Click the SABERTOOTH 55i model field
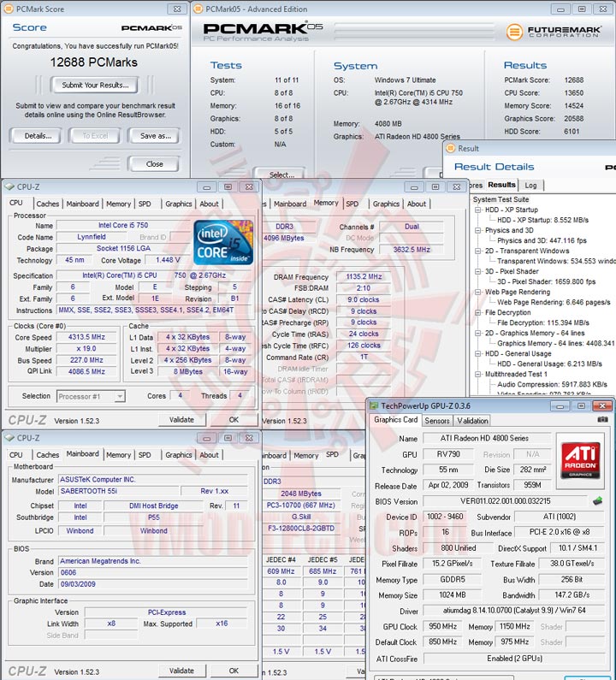 click(119, 491)
